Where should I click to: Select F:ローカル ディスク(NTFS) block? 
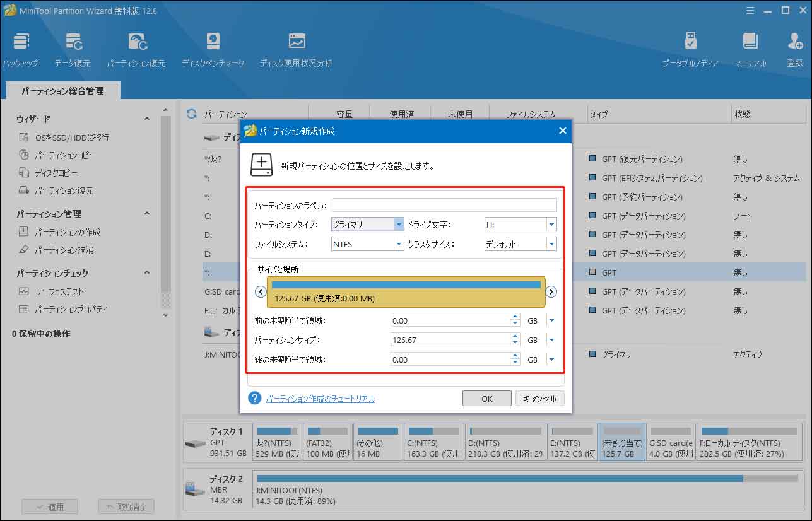751,442
